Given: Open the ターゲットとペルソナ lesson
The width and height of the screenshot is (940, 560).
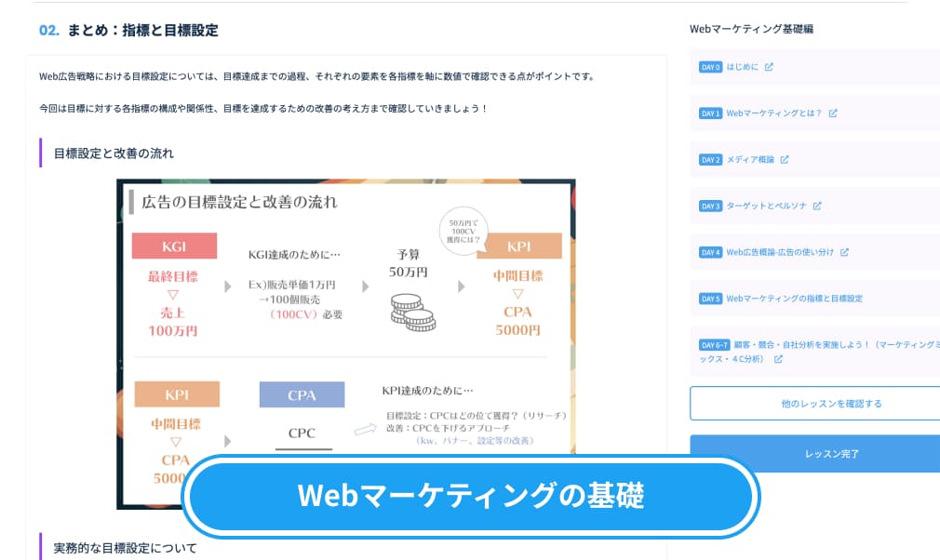Looking at the screenshot, I should [x=766, y=206].
